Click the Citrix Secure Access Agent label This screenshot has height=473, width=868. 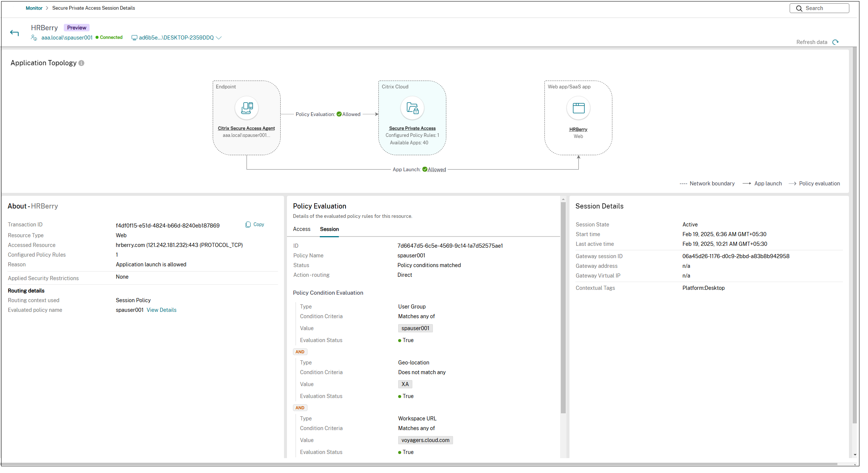246,128
